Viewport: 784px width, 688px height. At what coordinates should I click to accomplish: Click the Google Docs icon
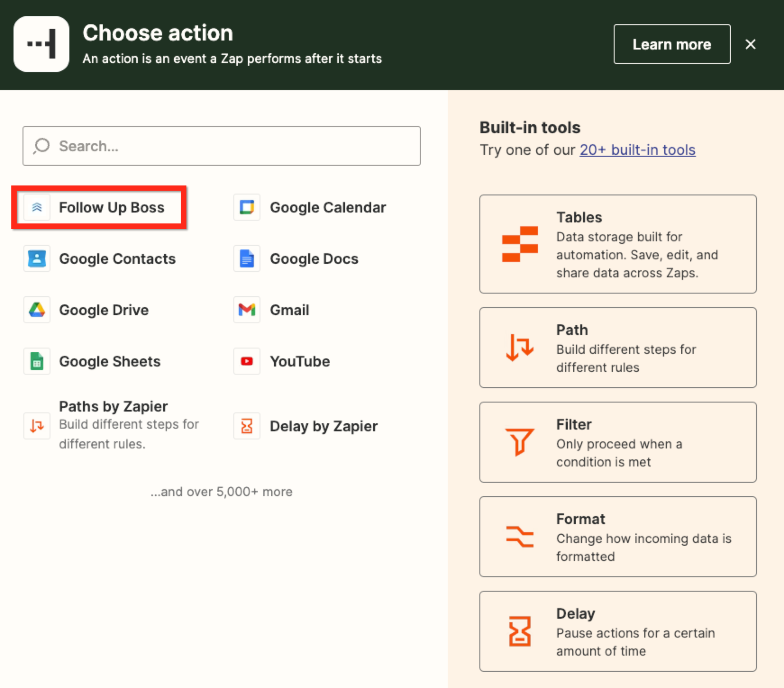(247, 258)
